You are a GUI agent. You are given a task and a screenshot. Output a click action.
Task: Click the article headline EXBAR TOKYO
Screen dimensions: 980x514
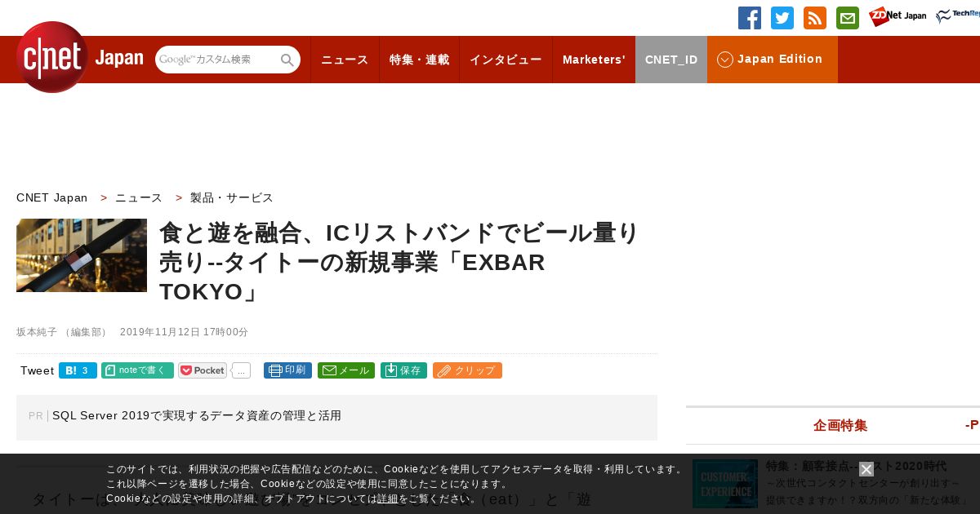[400, 262]
